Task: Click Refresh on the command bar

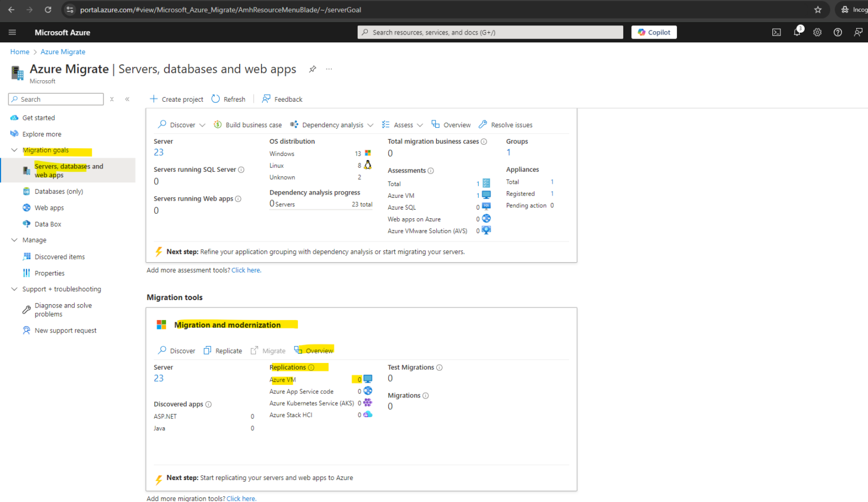Action: 228,99
